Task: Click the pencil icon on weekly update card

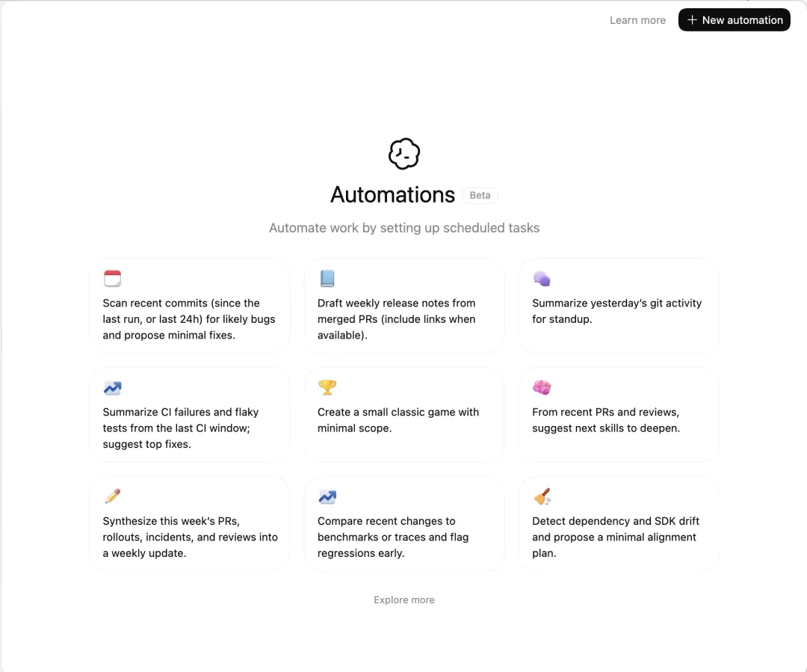Action: (x=112, y=496)
